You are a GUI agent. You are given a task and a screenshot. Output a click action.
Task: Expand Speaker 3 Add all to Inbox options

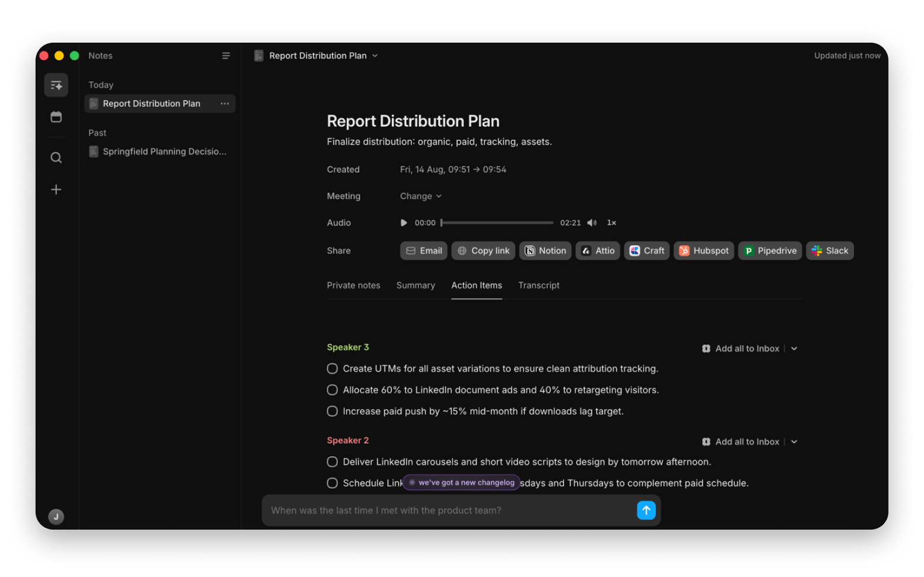[x=794, y=349]
